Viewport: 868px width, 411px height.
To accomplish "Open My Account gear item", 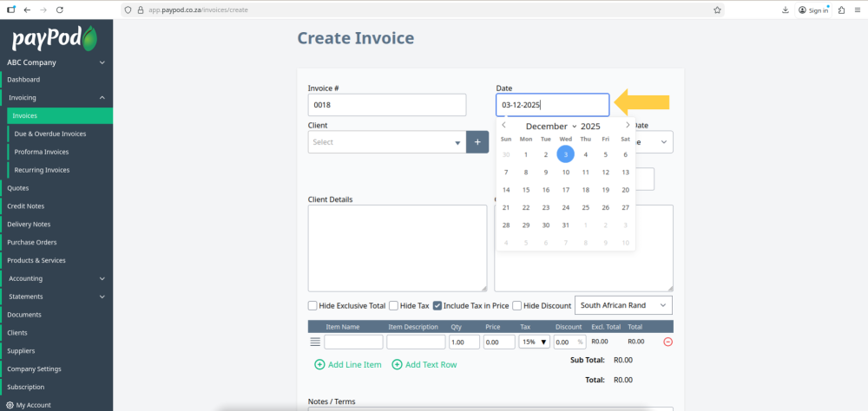I will [29, 405].
